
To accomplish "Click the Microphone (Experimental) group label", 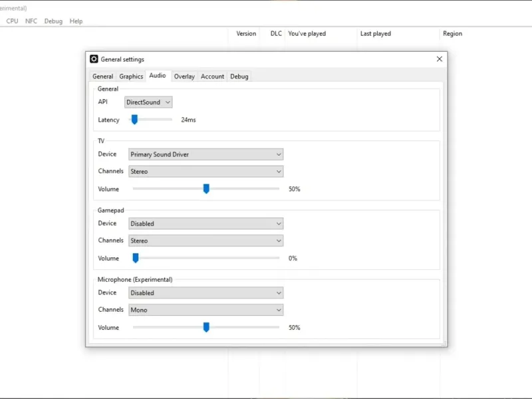I will (x=135, y=279).
